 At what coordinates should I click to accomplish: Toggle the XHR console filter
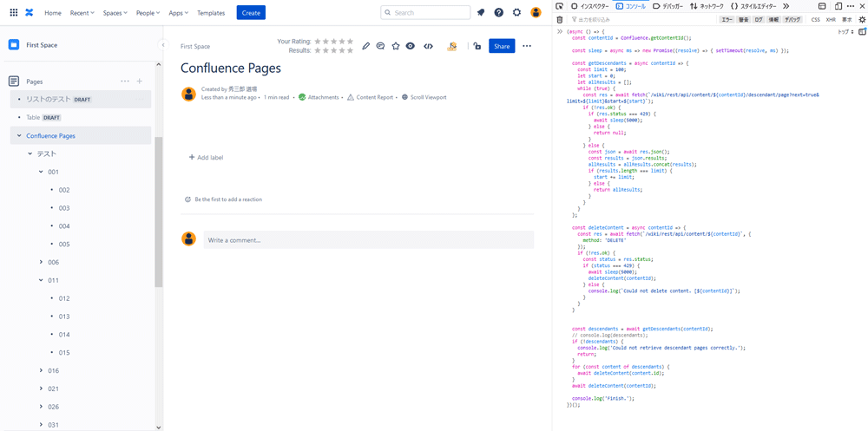(x=831, y=19)
